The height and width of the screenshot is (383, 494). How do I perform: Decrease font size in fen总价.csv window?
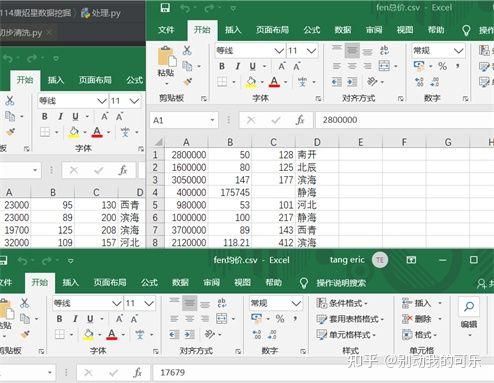(x=297, y=66)
